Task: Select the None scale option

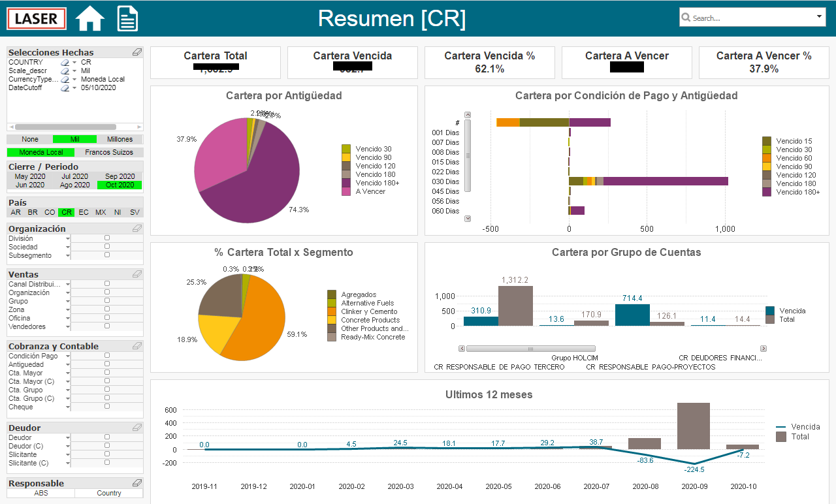Action: tap(30, 139)
